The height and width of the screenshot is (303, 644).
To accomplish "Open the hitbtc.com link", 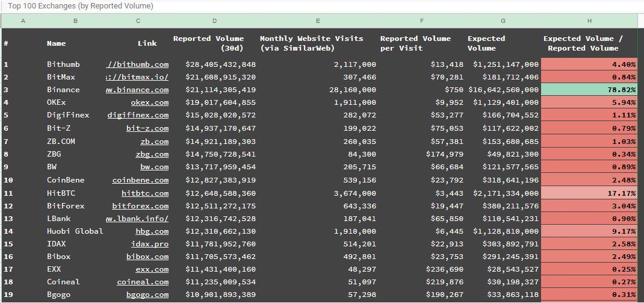I will pos(145,193).
